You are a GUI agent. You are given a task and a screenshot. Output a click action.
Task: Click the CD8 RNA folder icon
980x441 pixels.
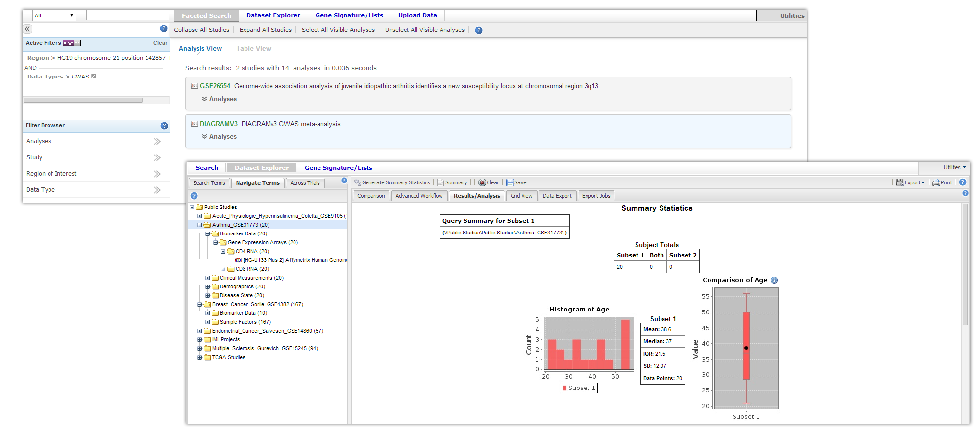pos(231,269)
